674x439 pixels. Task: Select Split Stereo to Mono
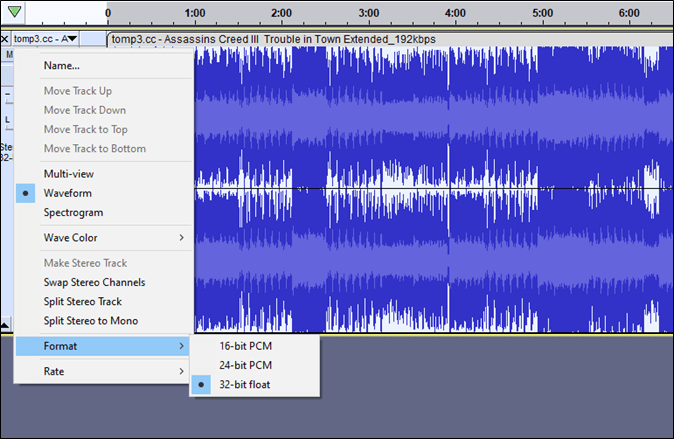point(90,321)
